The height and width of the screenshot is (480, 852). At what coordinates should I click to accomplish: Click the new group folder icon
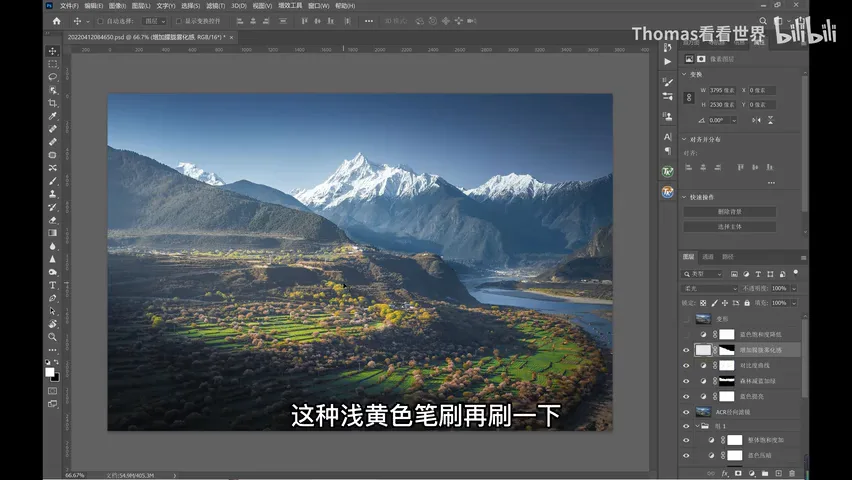765,473
